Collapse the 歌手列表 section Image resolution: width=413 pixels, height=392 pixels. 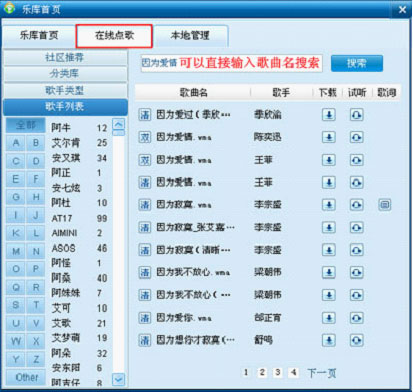click(65, 107)
